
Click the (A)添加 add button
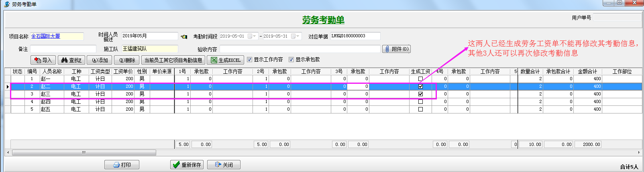[100, 60]
